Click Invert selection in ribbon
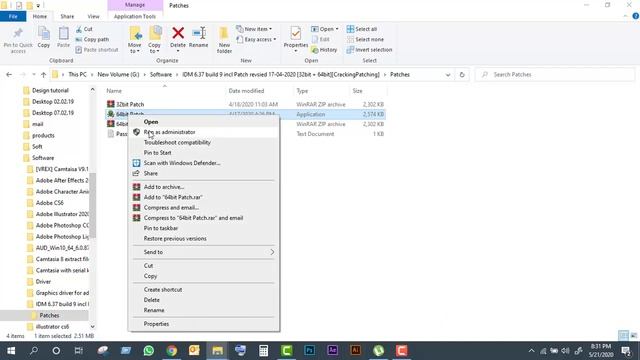Screen dimensions: 640x360 click(369, 50)
